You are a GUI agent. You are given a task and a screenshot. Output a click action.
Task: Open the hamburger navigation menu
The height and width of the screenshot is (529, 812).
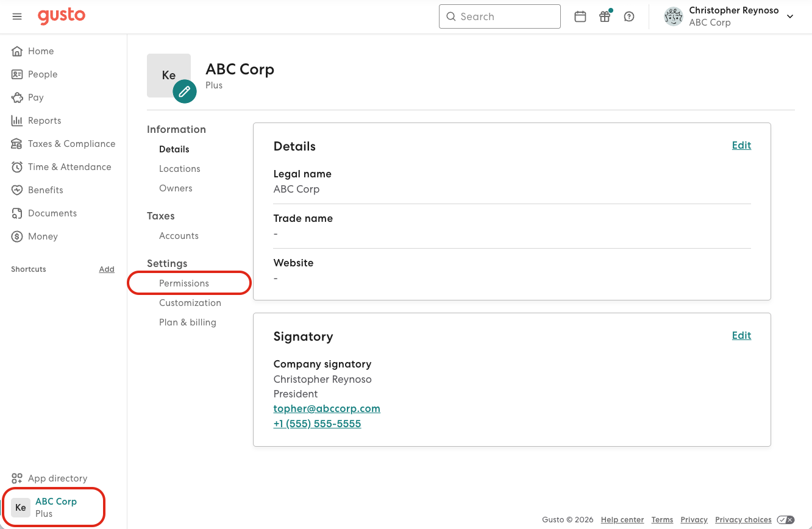(x=17, y=16)
